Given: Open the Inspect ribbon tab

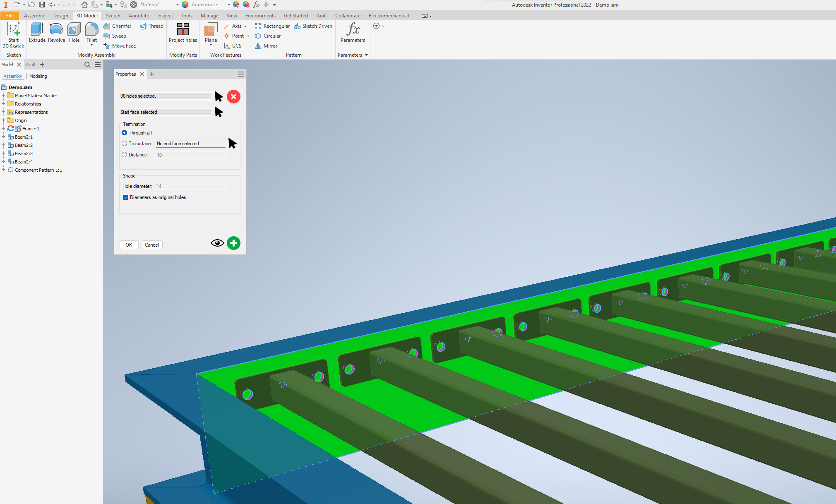Looking at the screenshot, I should pos(165,16).
